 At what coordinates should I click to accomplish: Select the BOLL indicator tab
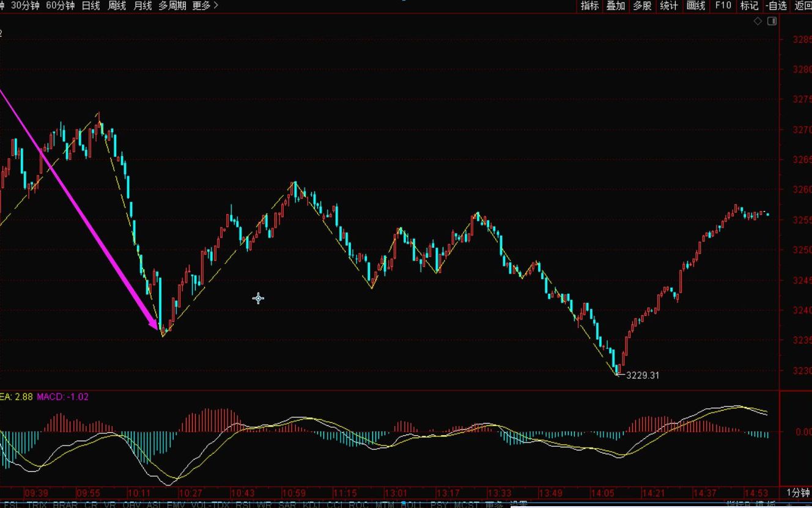411,505
